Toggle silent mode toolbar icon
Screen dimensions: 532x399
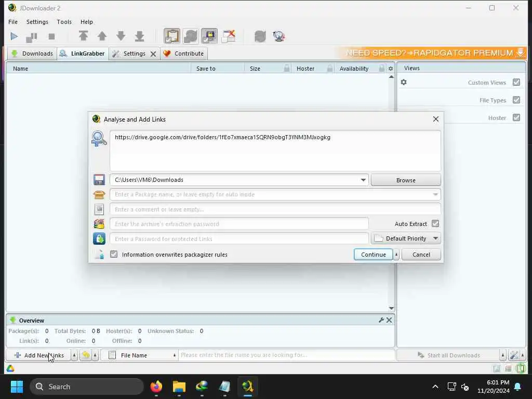tap(229, 36)
